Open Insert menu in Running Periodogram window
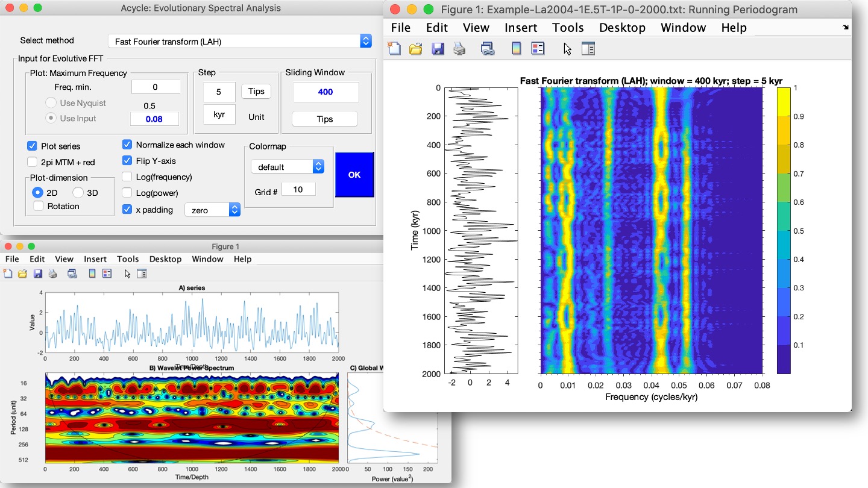 pyautogui.click(x=521, y=28)
